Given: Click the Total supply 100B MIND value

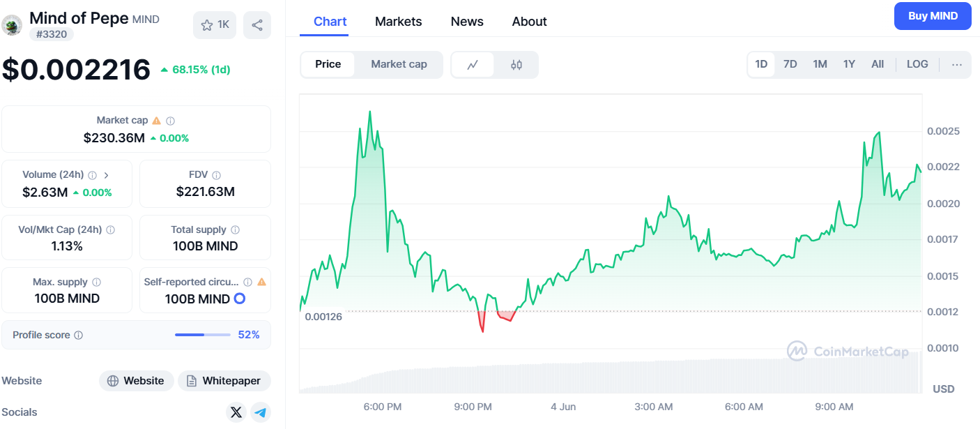Looking at the screenshot, I should click(x=206, y=246).
